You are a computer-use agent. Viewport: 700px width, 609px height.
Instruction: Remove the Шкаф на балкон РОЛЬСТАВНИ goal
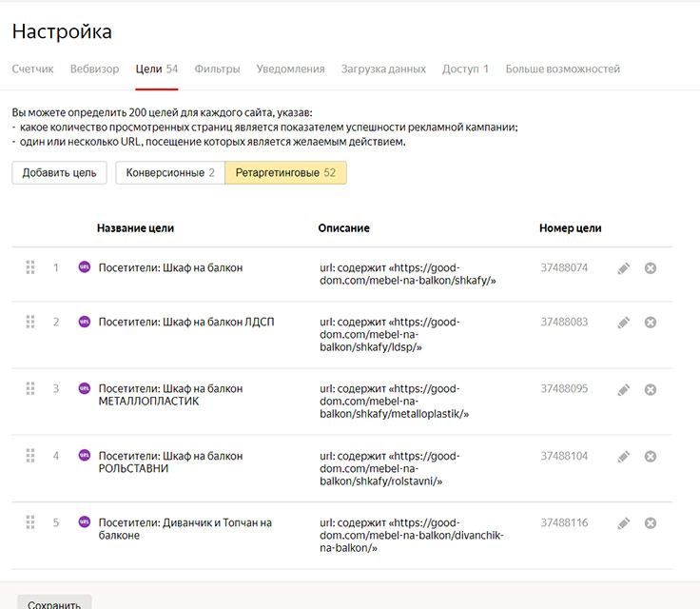point(651,457)
